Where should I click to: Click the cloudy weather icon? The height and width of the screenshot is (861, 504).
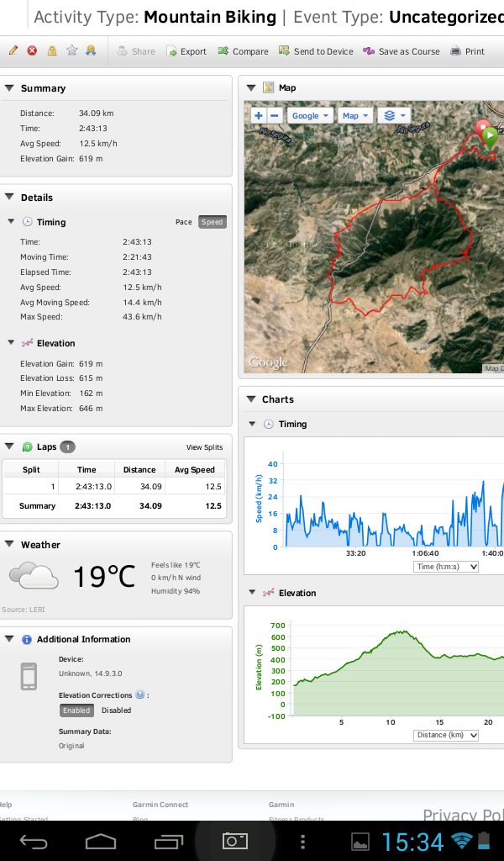[x=34, y=575]
